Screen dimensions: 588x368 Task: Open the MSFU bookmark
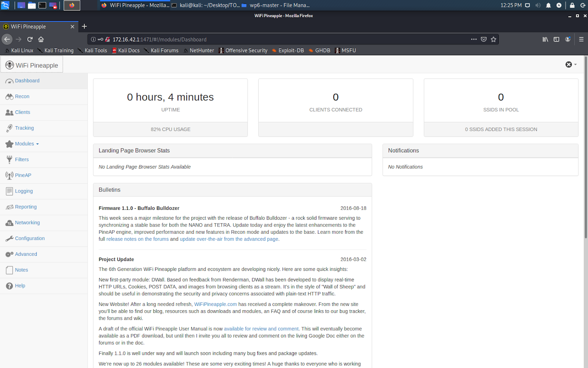[x=345, y=50]
